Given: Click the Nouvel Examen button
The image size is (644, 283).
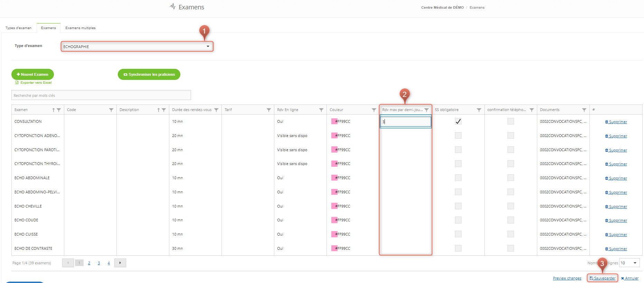Looking at the screenshot, I should tap(32, 74).
